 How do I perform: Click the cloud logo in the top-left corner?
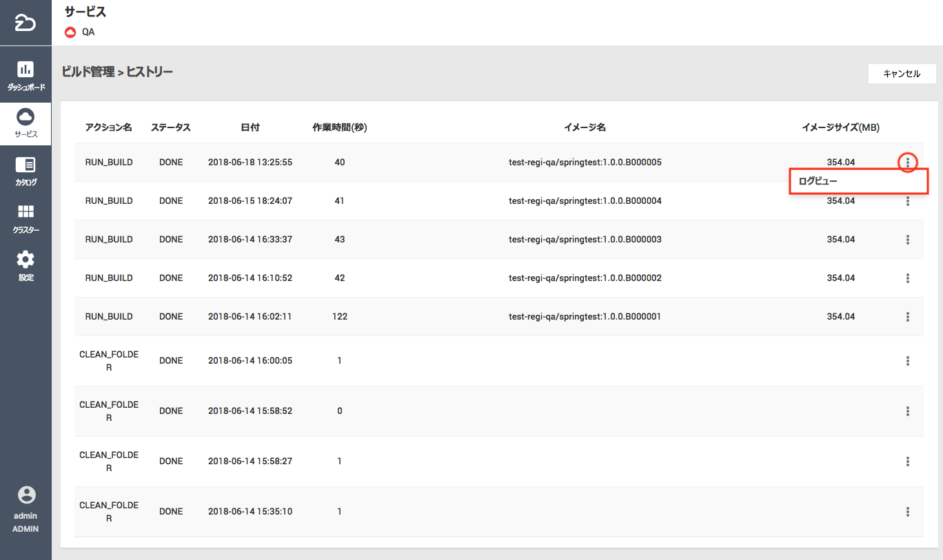pyautogui.click(x=26, y=23)
